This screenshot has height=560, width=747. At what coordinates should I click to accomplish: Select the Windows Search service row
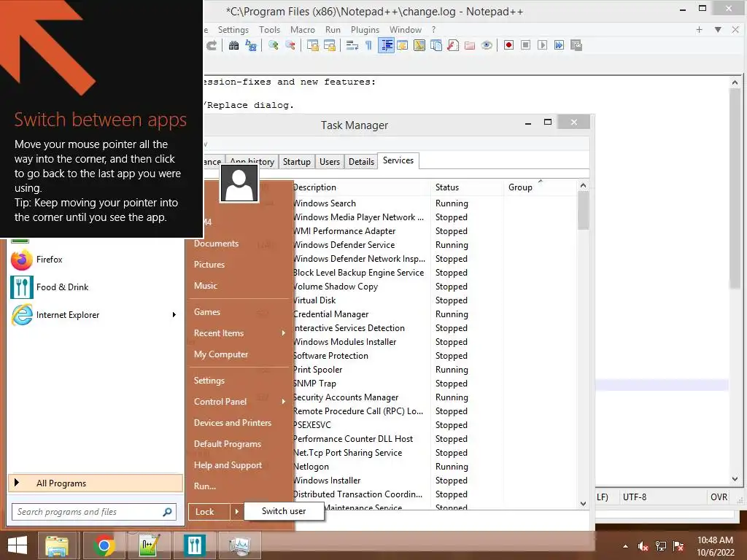point(435,203)
